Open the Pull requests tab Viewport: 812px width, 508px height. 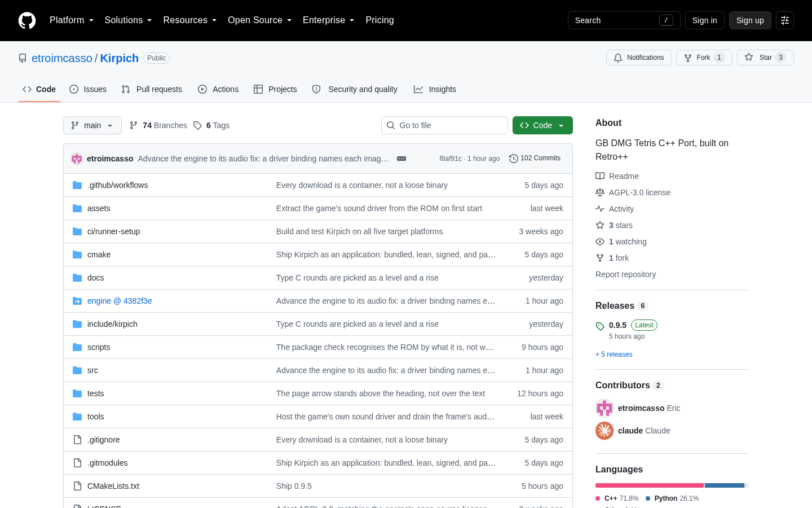(152, 89)
